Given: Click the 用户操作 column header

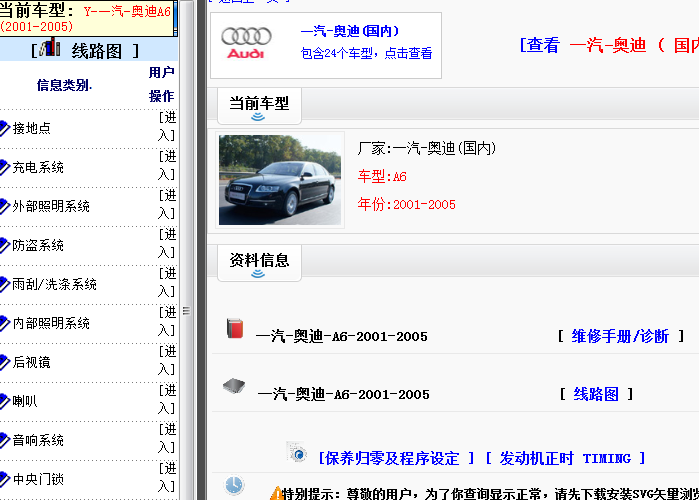Looking at the screenshot, I should point(161,84).
